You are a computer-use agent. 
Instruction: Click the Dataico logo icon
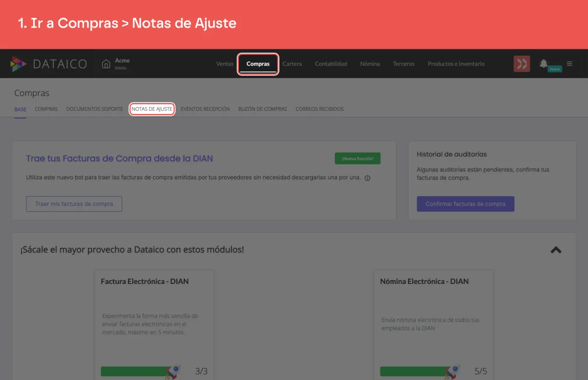pos(18,64)
